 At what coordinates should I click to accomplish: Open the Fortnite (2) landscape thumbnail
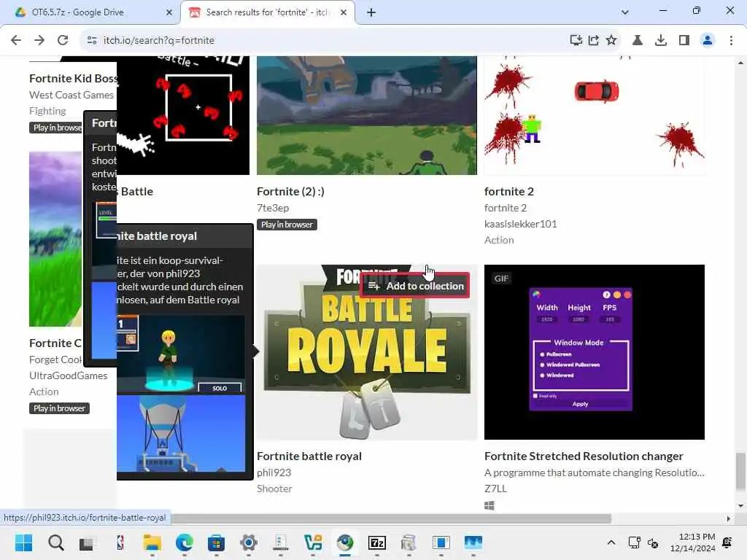pos(367,115)
